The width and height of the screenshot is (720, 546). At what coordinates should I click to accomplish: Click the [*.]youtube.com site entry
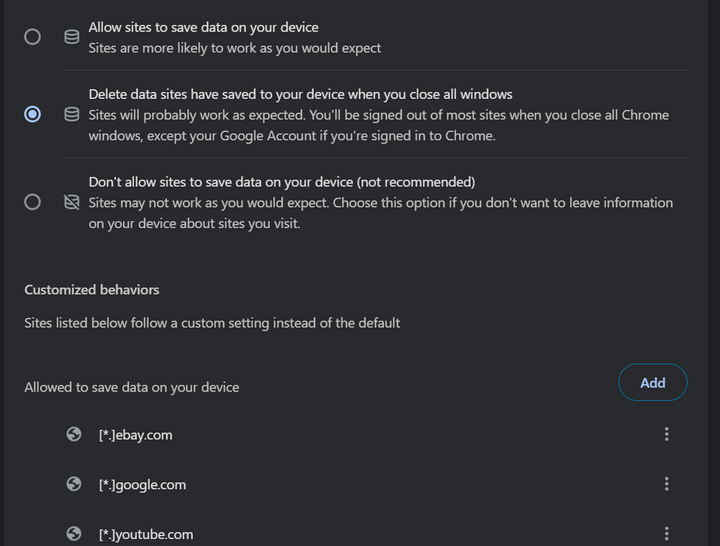click(146, 534)
